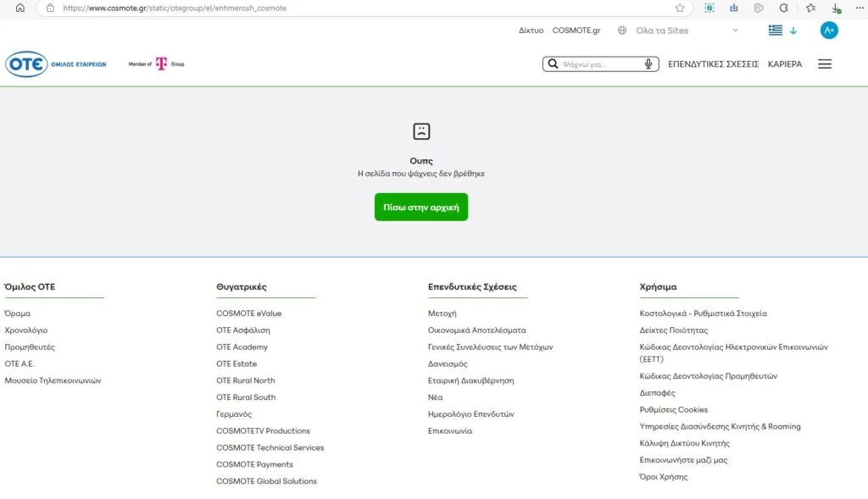Open the OTE Ασφάλιση link
The width and height of the screenshot is (868, 499).
coord(243,330)
